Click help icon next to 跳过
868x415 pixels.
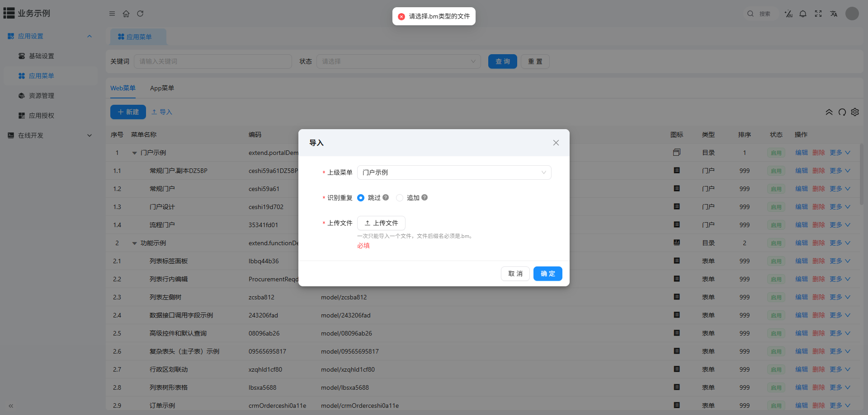(386, 197)
